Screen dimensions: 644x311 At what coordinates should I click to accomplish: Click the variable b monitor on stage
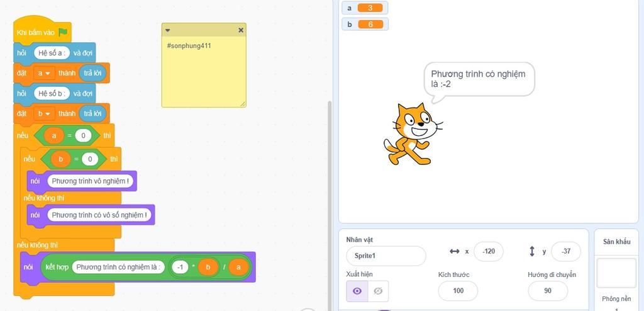[x=365, y=25]
